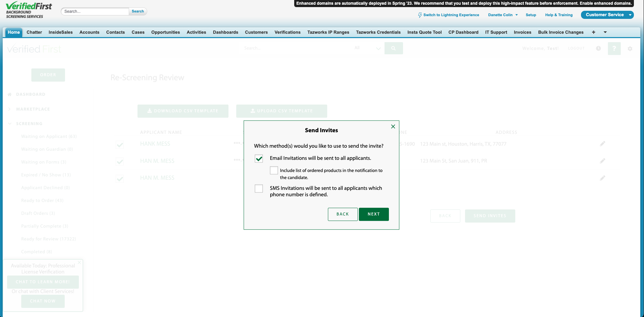Image resolution: width=644 pixels, height=317 pixels.
Task: Toggle checkbox for HANK MESS row
Action: click(120, 145)
